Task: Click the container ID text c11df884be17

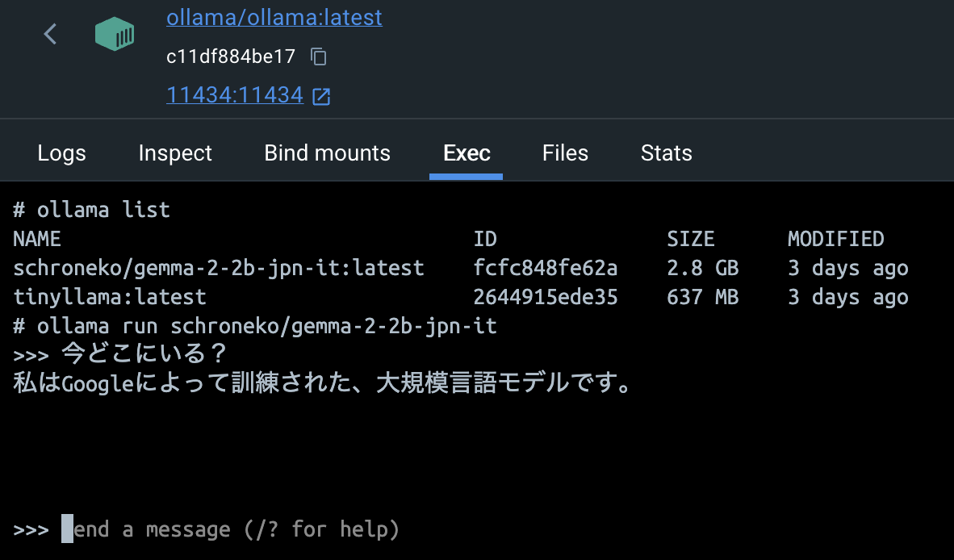Action: click(231, 56)
